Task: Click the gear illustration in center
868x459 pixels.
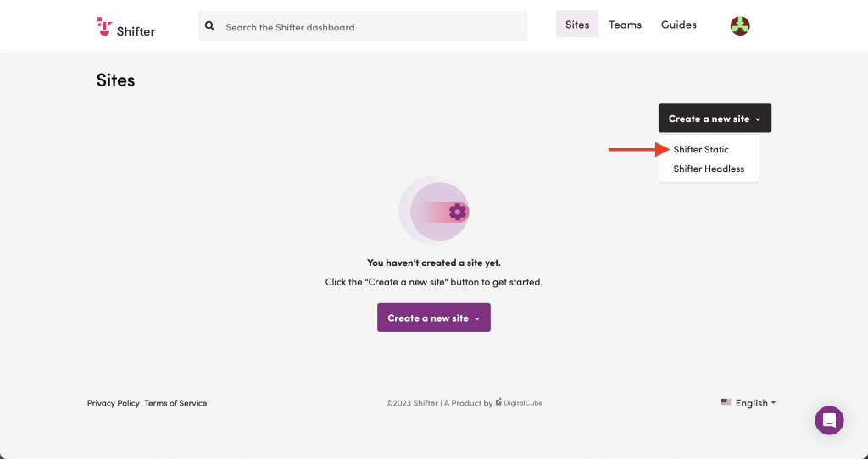Action: point(457,212)
